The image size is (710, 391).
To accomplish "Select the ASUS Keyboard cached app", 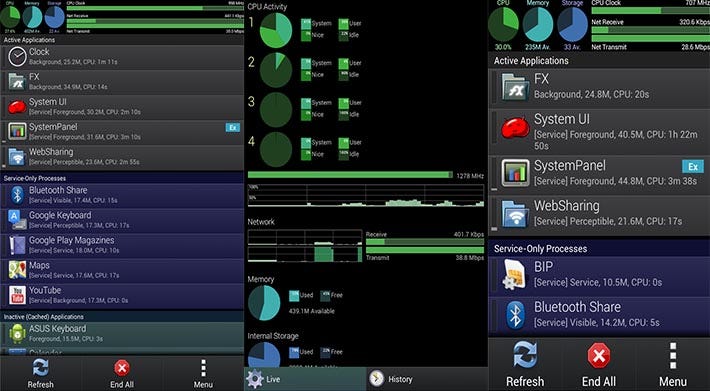I will coord(122,334).
